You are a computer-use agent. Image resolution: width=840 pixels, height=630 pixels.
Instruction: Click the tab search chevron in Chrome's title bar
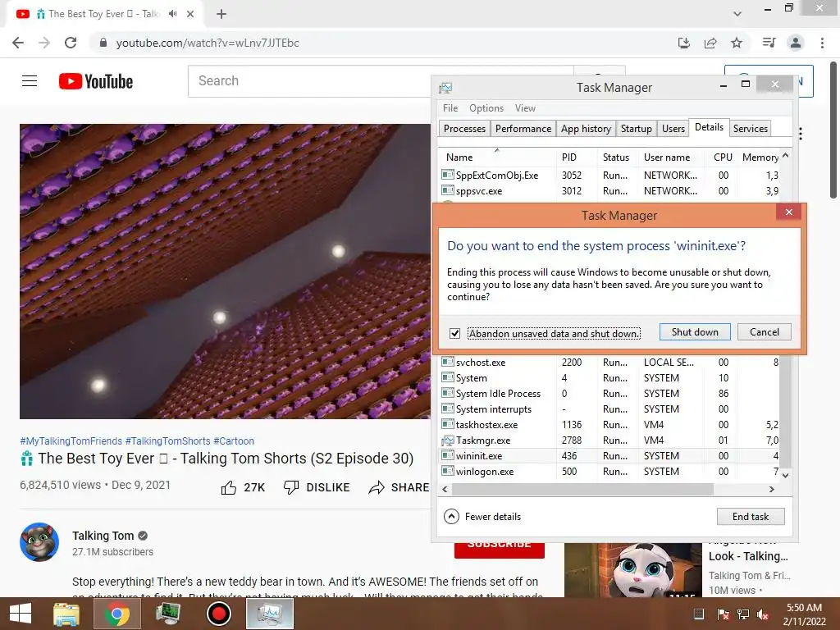click(x=737, y=14)
